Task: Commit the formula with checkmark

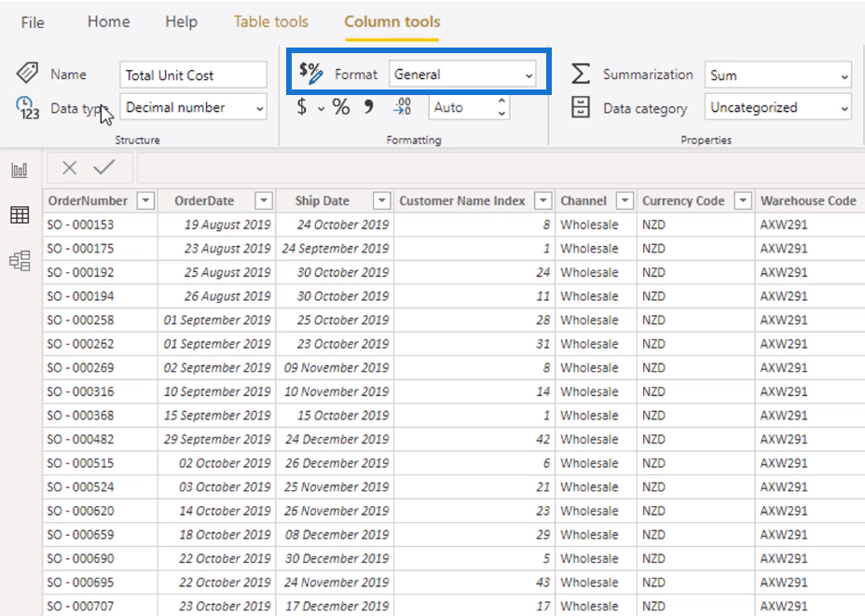Action: [104, 167]
